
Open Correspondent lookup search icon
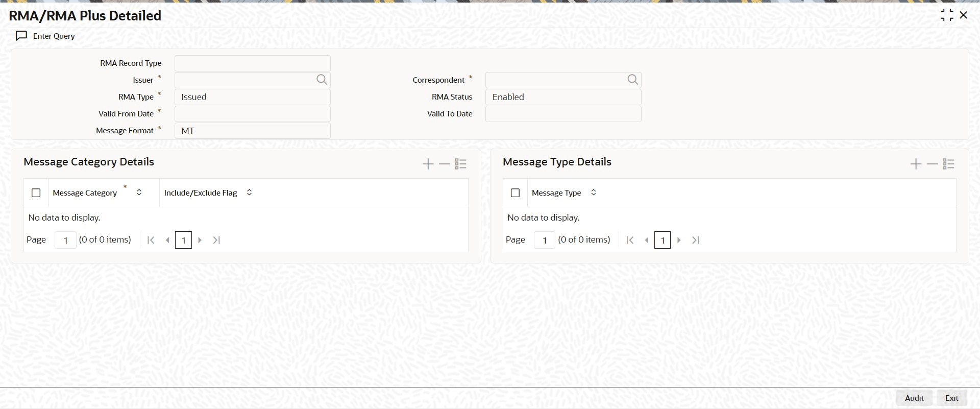632,80
